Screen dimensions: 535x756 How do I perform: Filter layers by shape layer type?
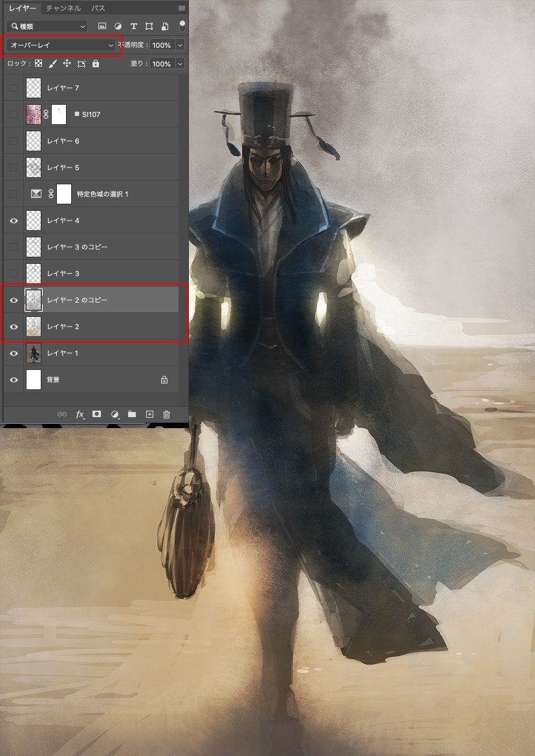pyautogui.click(x=149, y=26)
